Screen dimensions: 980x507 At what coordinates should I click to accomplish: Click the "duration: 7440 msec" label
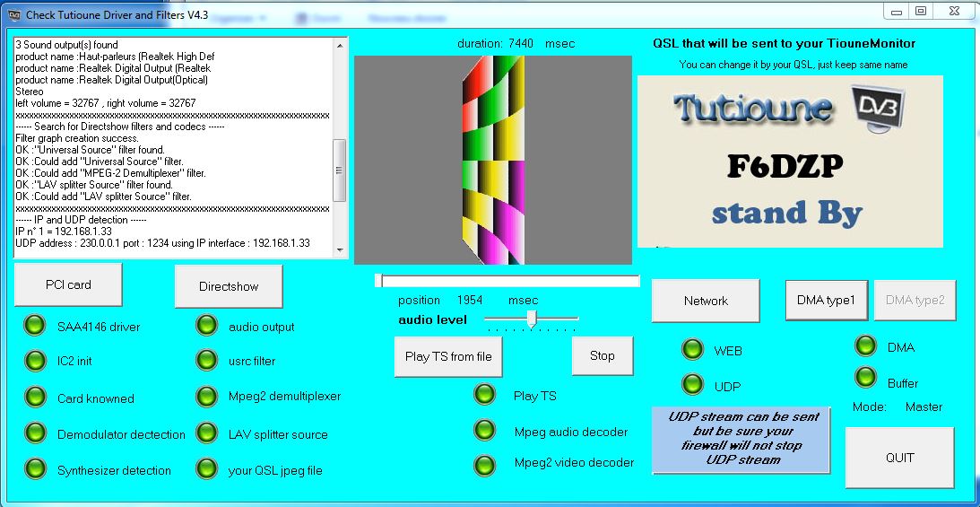pyautogui.click(x=516, y=44)
